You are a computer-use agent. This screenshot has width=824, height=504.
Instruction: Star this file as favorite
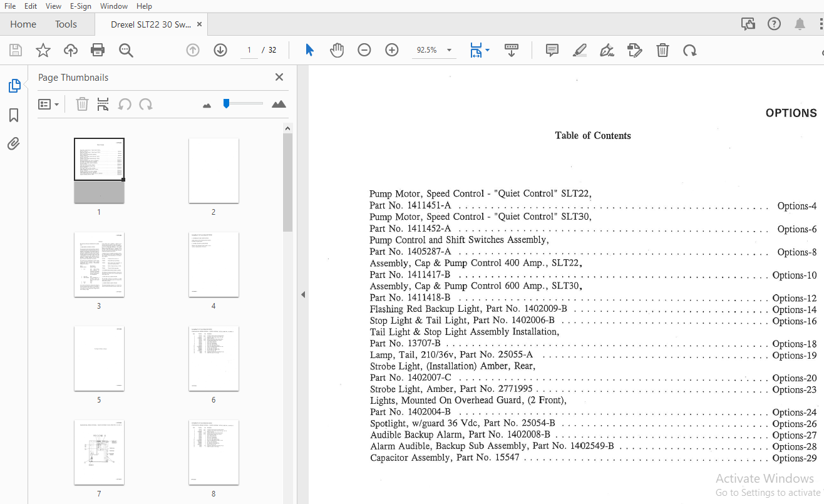pyautogui.click(x=43, y=50)
